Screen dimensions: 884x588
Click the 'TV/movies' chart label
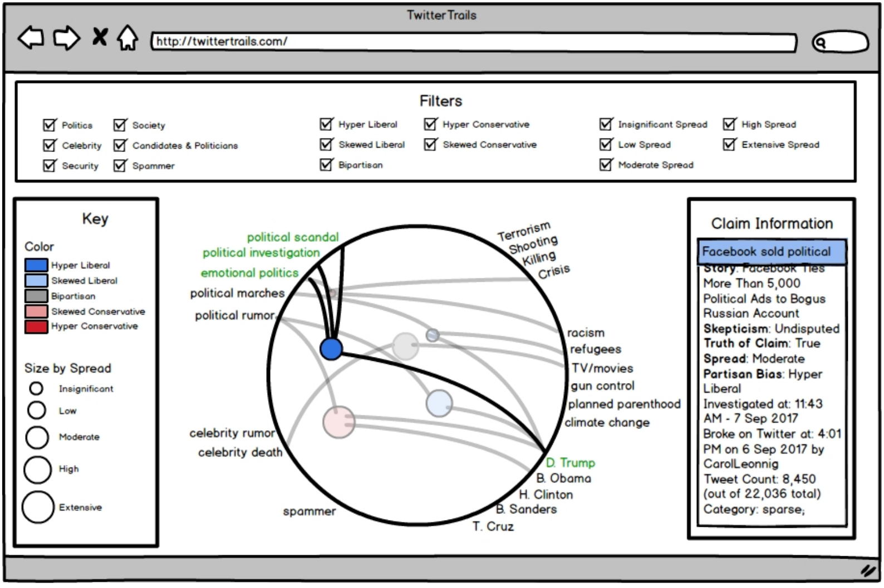(602, 368)
